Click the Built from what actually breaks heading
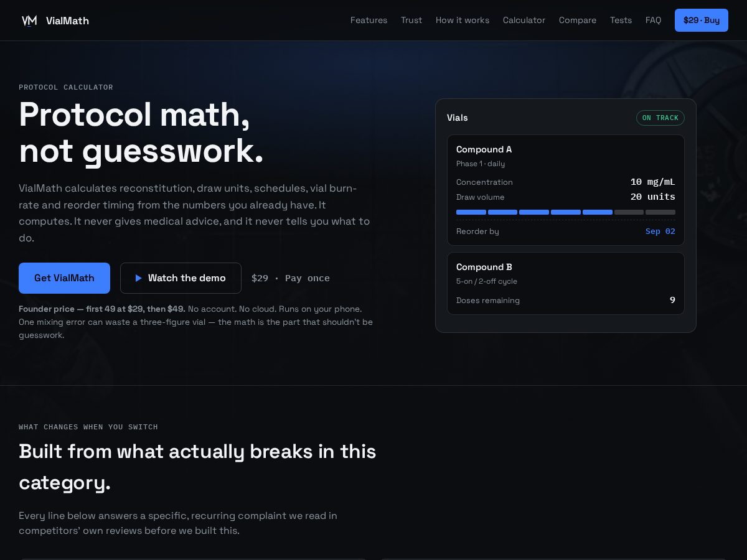The height and width of the screenshot is (560, 747). pyautogui.click(x=197, y=467)
